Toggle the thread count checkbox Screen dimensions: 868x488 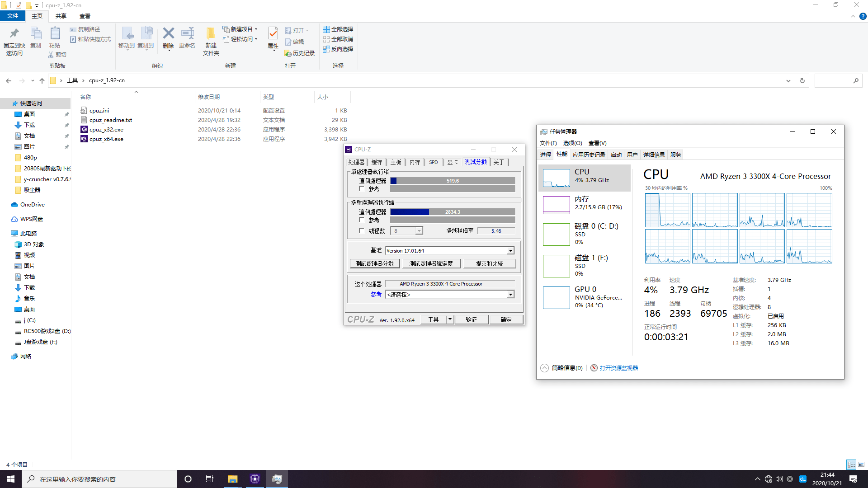pos(362,230)
